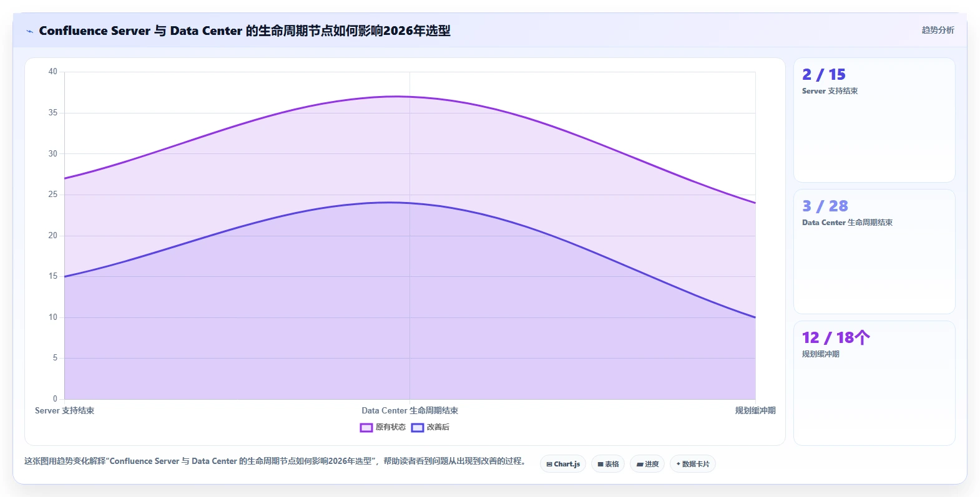Click the blue 改善后 line peak at 24
This screenshot has width=980, height=497.
[390, 203]
